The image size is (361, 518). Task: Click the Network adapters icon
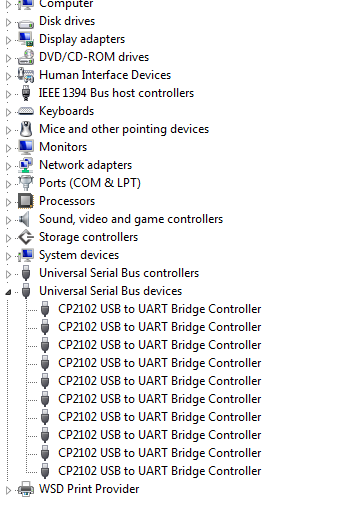pos(26,165)
